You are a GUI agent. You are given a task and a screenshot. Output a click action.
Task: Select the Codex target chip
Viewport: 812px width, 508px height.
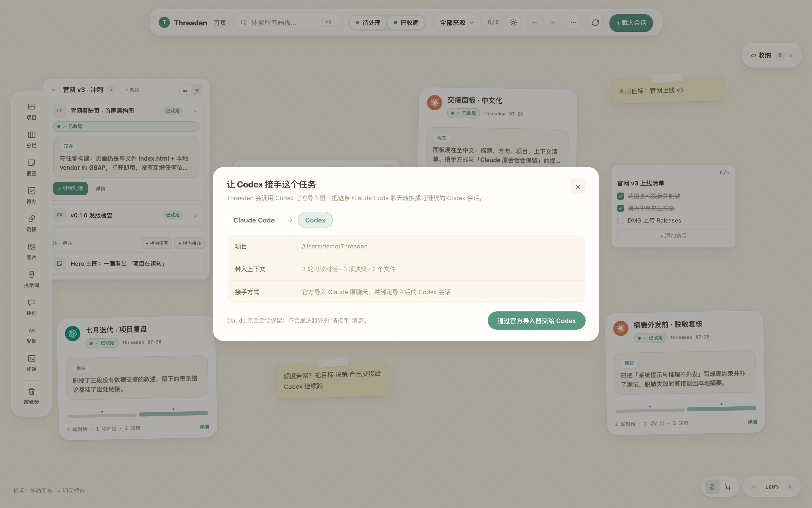(315, 220)
